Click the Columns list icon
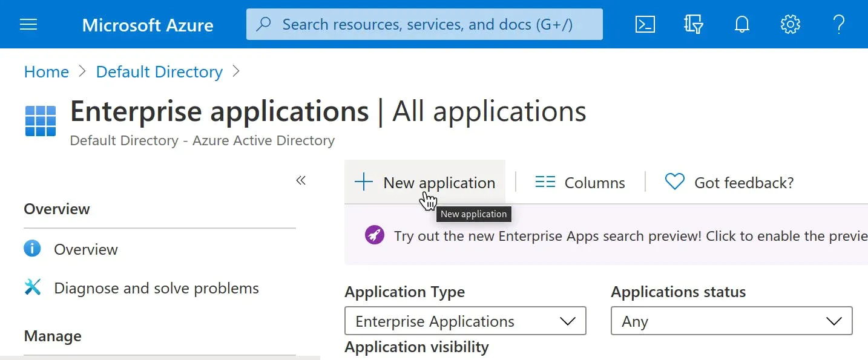868x360 pixels. [x=545, y=182]
